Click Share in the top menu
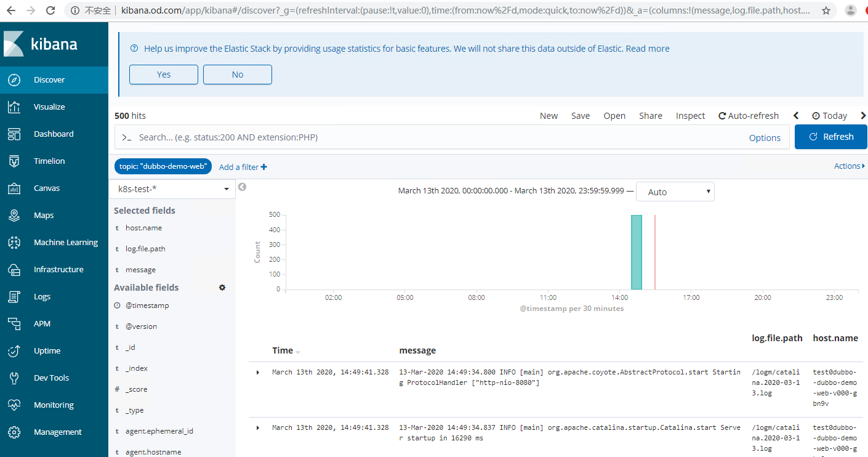The height and width of the screenshot is (457, 868). [650, 116]
